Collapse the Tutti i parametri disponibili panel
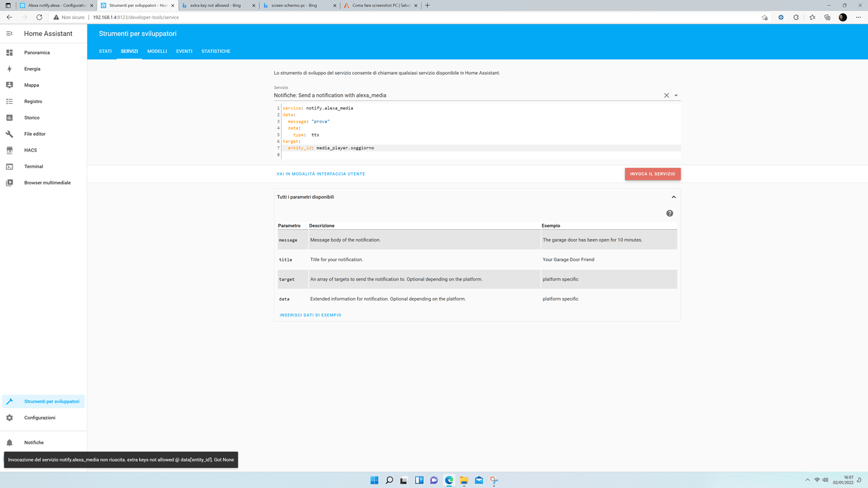This screenshot has height=488, width=868. pos(673,196)
